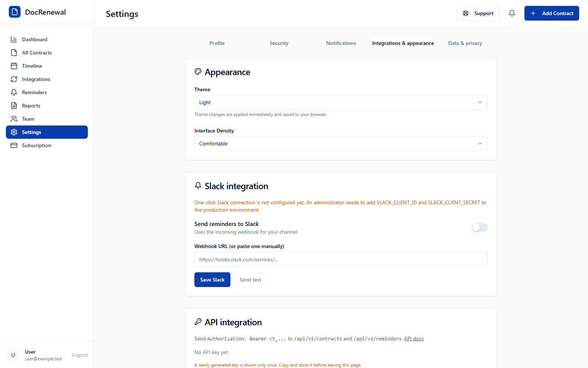
Task: Switch to the Profile tab
Action: [x=217, y=43]
